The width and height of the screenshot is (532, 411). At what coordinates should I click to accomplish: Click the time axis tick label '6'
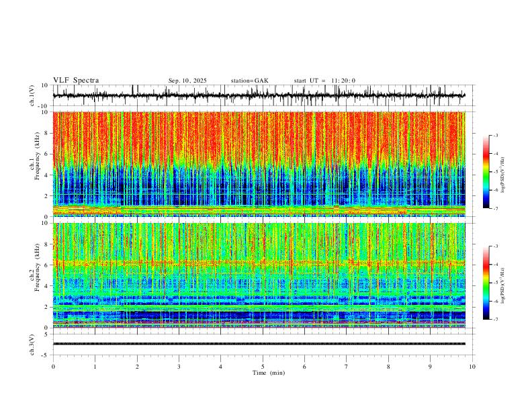[304, 367]
